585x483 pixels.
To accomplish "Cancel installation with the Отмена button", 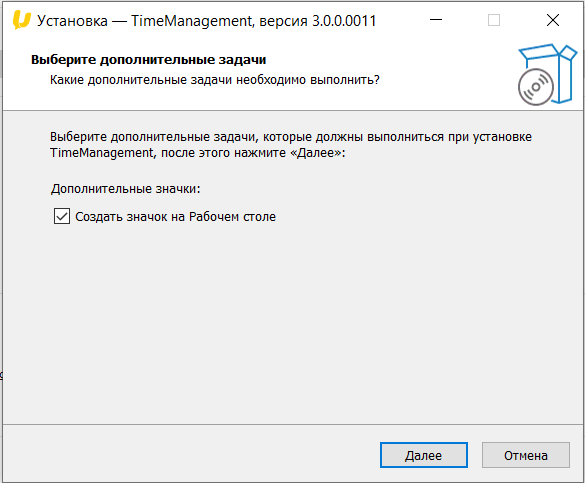I will click(526, 455).
